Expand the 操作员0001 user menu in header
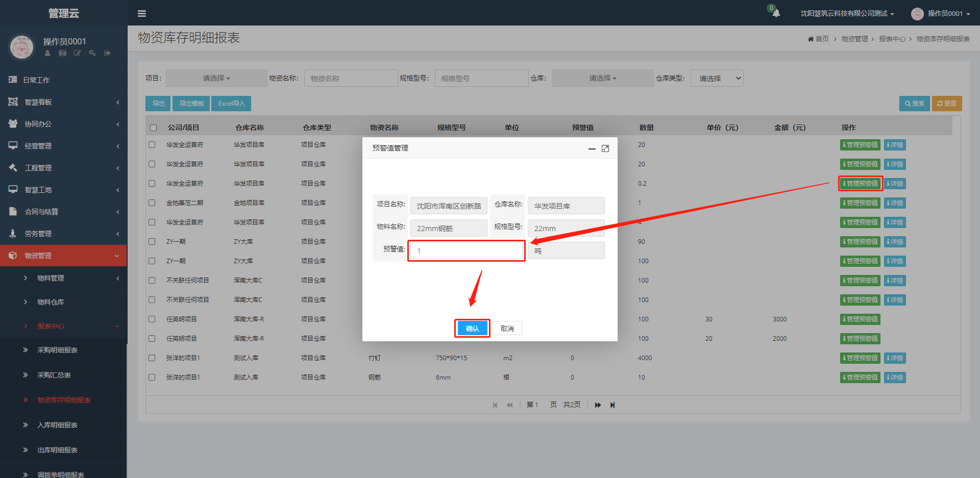The height and width of the screenshot is (478, 980). [942, 14]
